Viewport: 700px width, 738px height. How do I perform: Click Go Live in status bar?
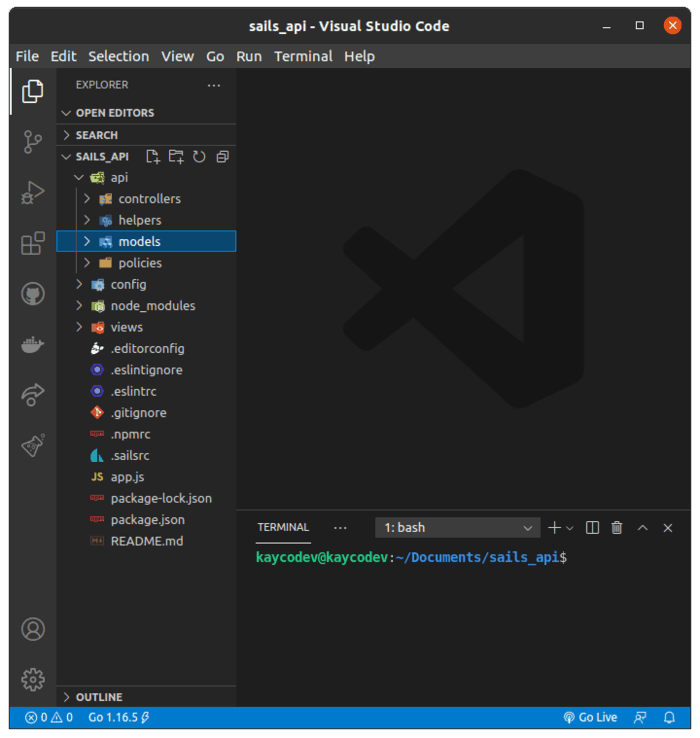coord(590,718)
